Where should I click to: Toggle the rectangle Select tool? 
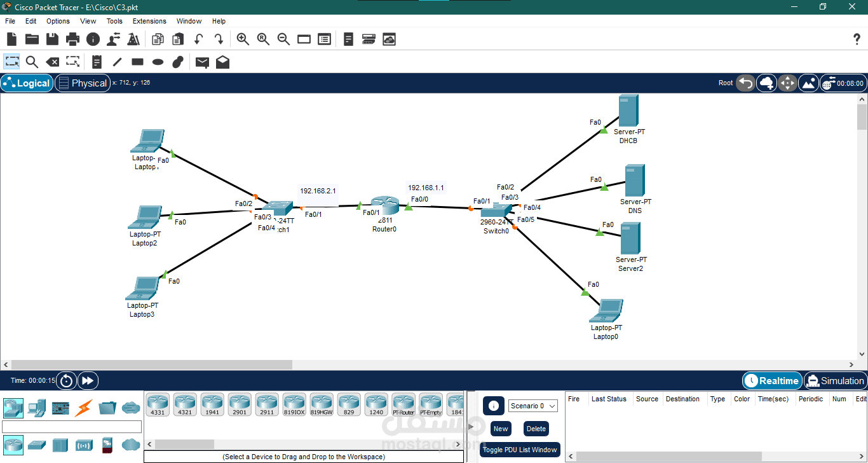pos(11,62)
